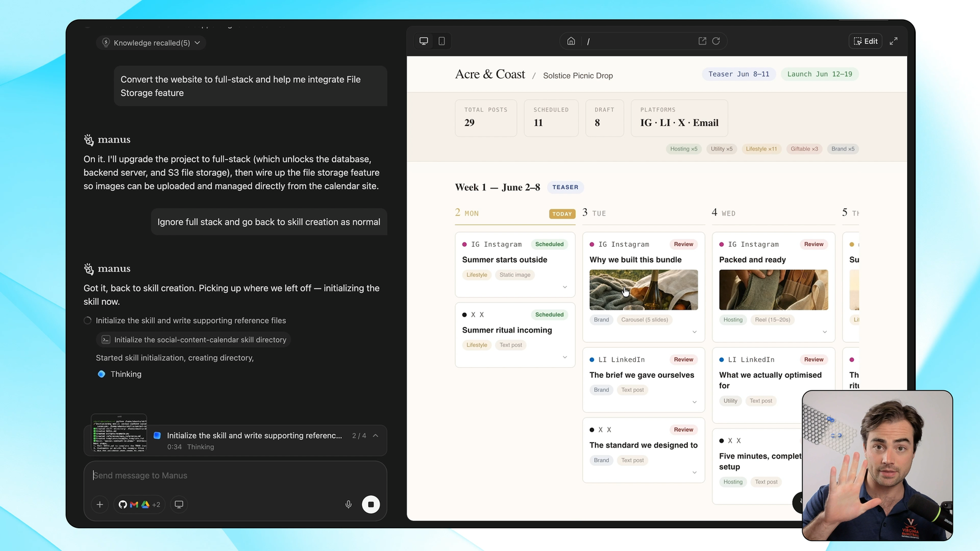Reload the preview page
Screen dimensions: 980x551
716,41
